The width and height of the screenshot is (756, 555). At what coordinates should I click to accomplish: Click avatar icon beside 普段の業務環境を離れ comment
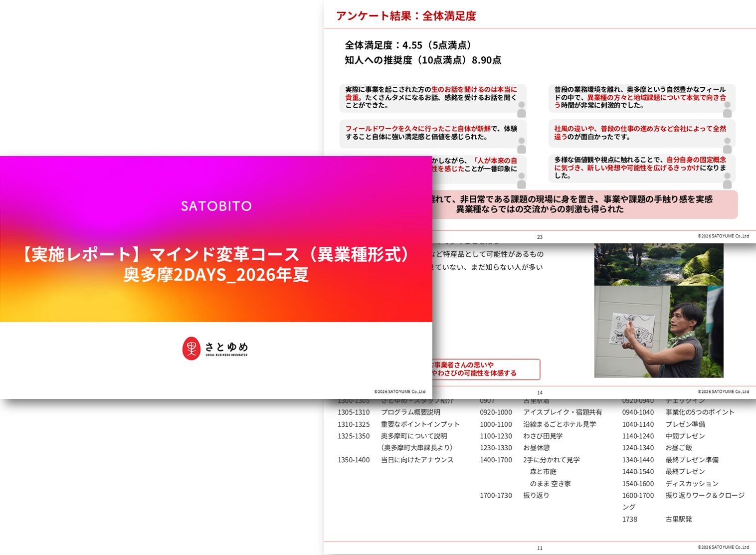728,109
